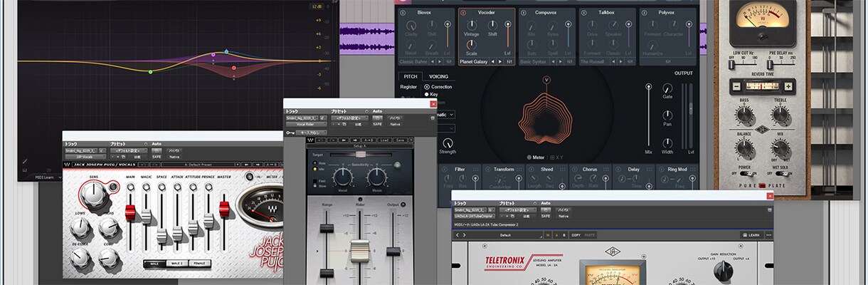Select the MALE voice type in JJP Vocals
This screenshot has height=285, width=868.
154,263
